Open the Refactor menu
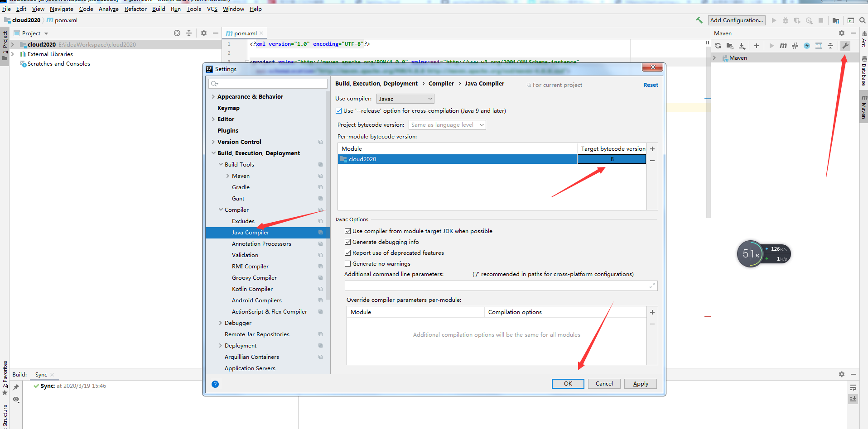 [135, 9]
